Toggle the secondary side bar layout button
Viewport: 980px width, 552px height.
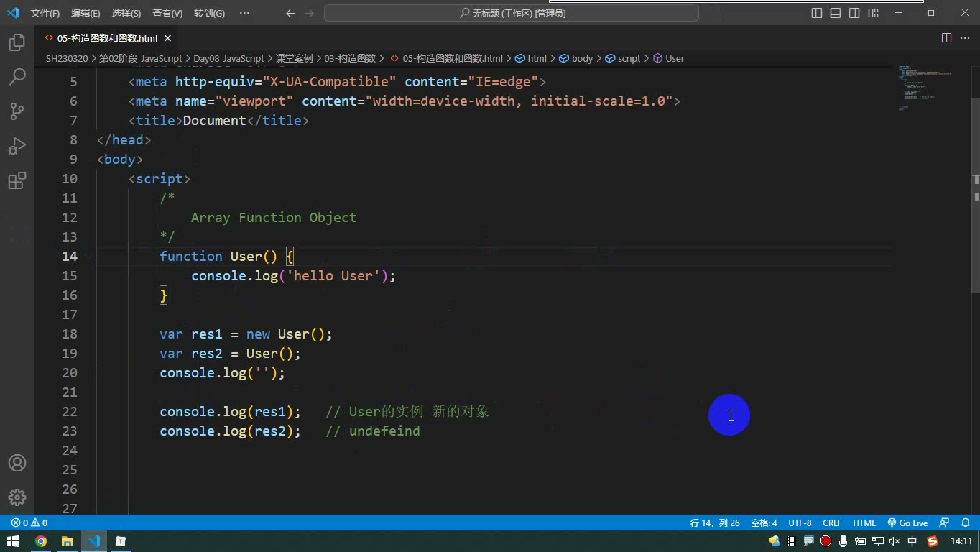854,13
